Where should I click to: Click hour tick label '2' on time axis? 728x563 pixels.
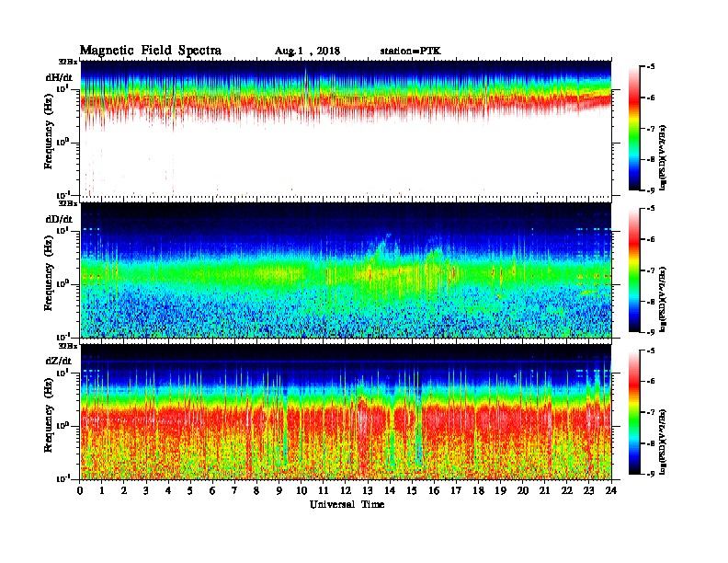[x=124, y=490]
